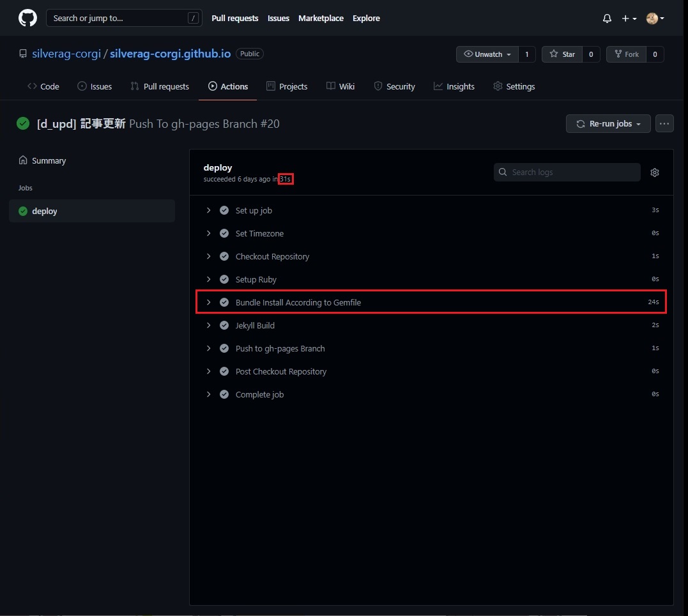Click the Star button

562,54
